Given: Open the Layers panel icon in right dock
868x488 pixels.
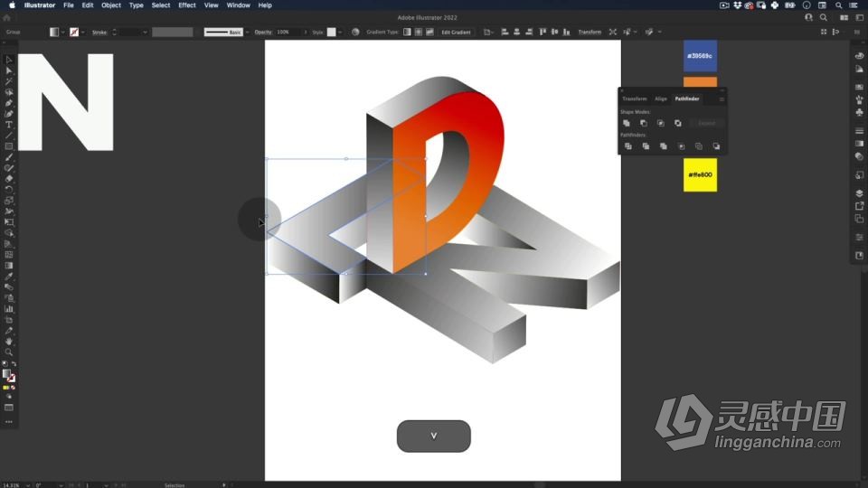Looking at the screenshot, I should (859, 193).
